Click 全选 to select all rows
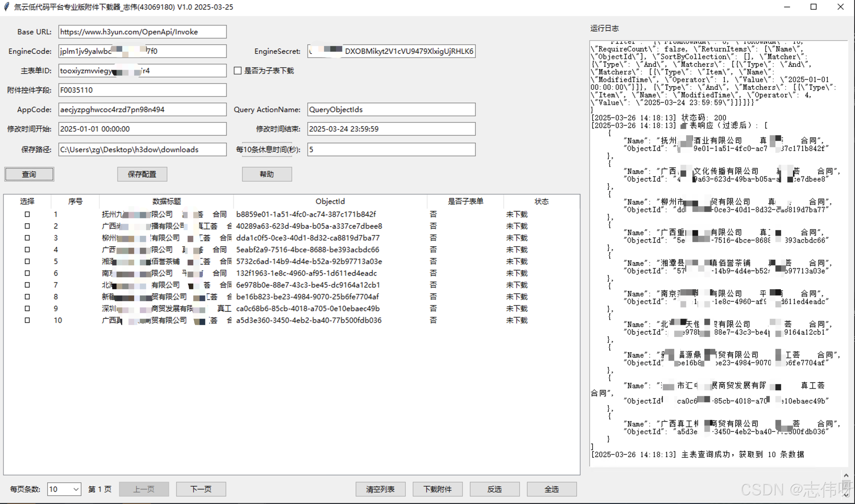This screenshot has height=504, width=855. click(x=551, y=490)
